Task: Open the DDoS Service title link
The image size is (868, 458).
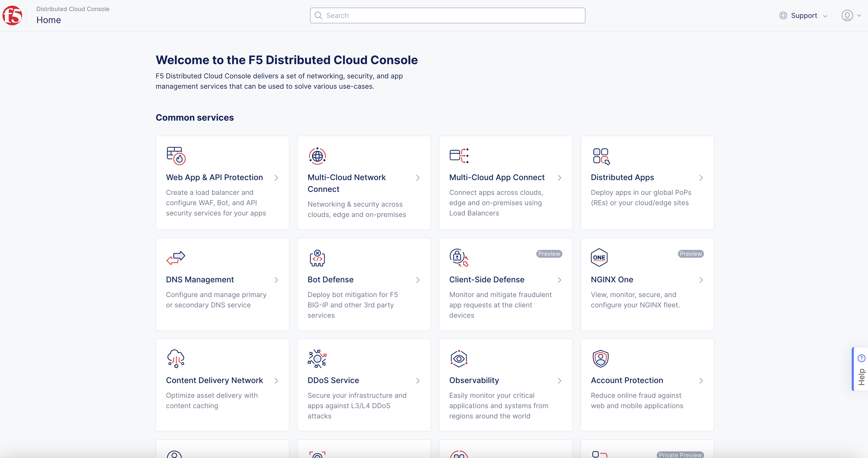Action: point(333,380)
